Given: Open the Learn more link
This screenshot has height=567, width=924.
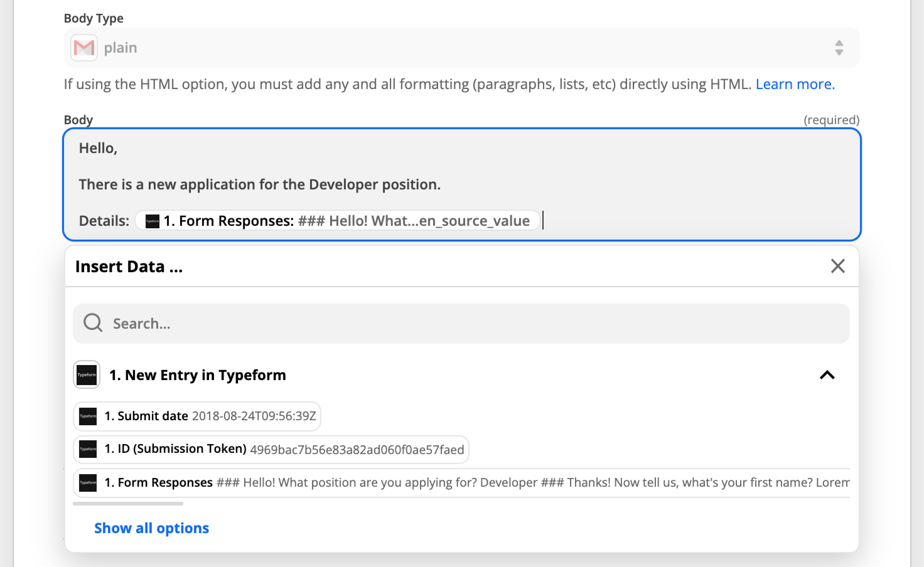Looking at the screenshot, I should [x=795, y=84].
